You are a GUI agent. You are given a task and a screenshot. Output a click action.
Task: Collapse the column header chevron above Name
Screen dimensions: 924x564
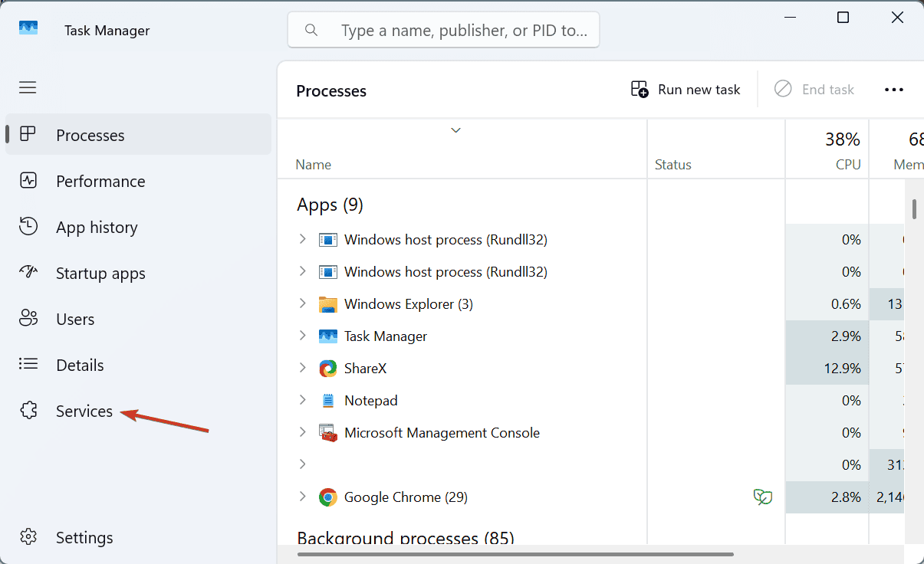[455, 130]
